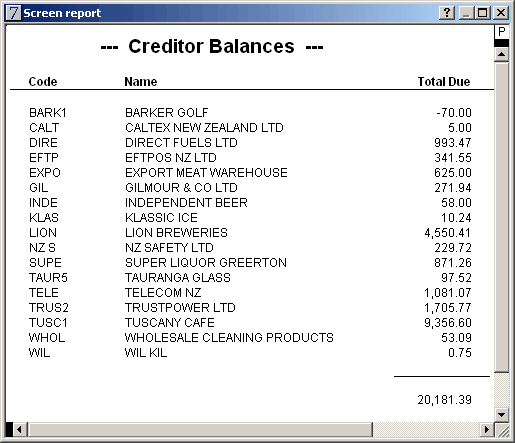515x443 pixels.
Task: Click the 341.55 amount
Action: (453, 158)
